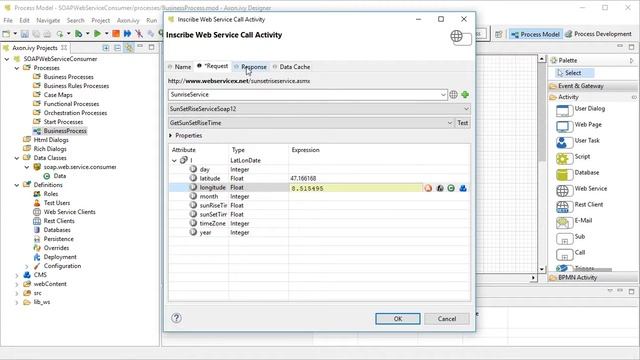The width and height of the screenshot is (640, 360).
Task: Select Test Users tree item
Action: click(x=57, y=203)
